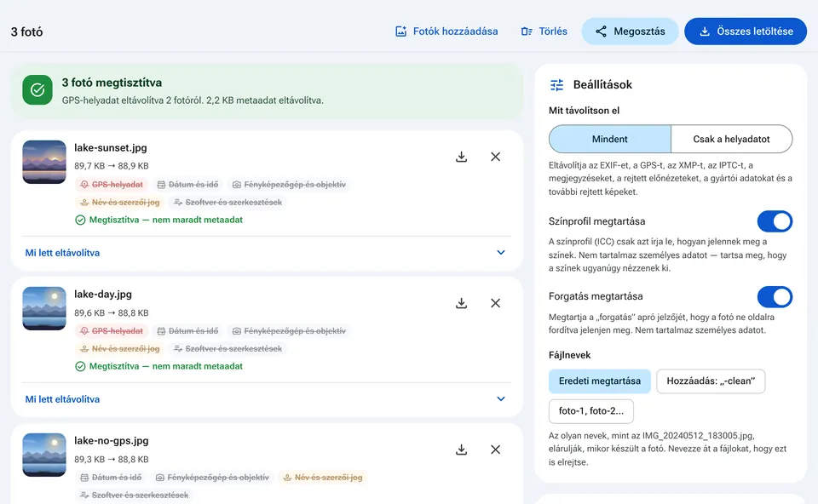
Task: Click Név és szerzői jog tag on lake-day.jpg
Action: pyautogui.click(x=119, y=349)
